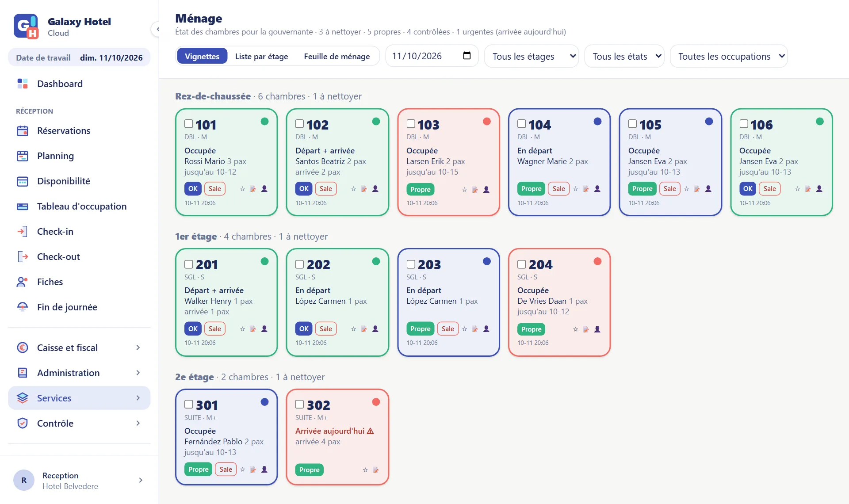Click the OK button on room 102
Viewport: 849px width, 504px height.
[304, 189]
